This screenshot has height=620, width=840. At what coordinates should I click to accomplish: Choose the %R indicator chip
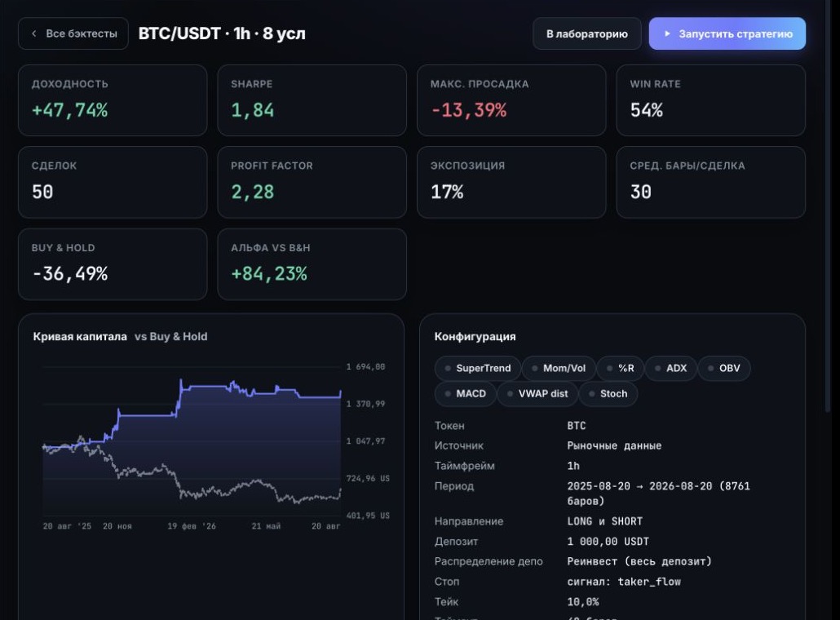tap(621, 368)
